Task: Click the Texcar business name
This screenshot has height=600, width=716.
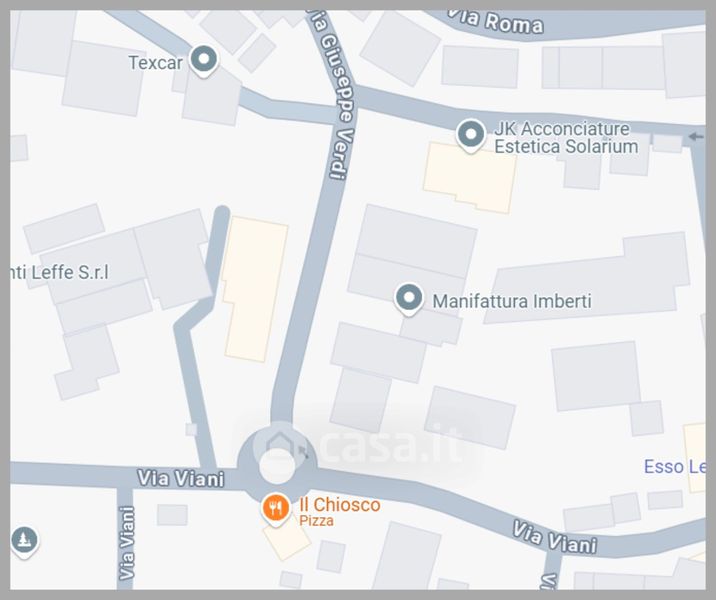Action: pos(156,63)
